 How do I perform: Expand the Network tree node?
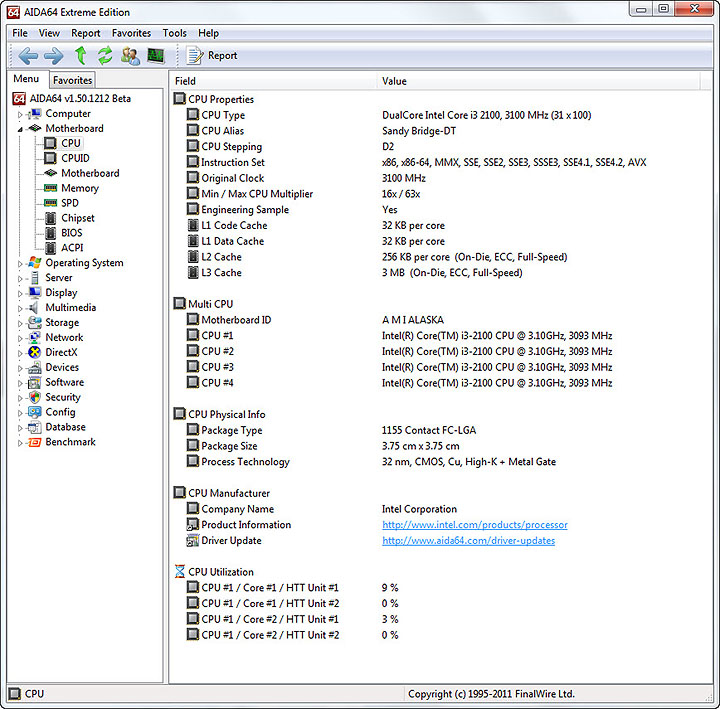tap(20, 338)
